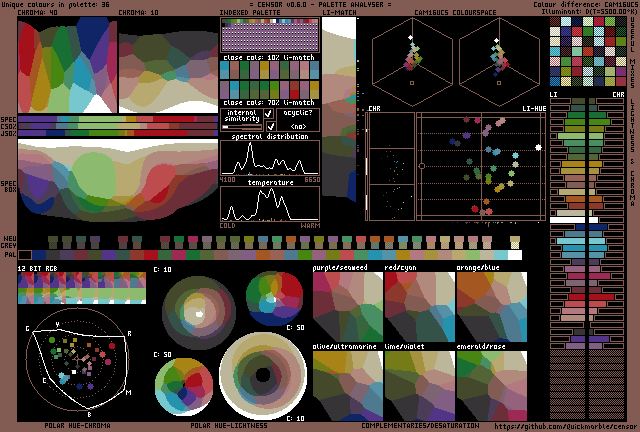Click the 'B' vertex label on polar plot
640x432 pixels.
pos(89,414)
